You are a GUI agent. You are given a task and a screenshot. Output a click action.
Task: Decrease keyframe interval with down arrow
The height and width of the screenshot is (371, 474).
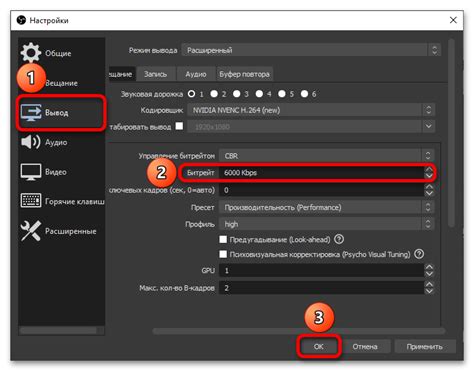pos(429,193)
